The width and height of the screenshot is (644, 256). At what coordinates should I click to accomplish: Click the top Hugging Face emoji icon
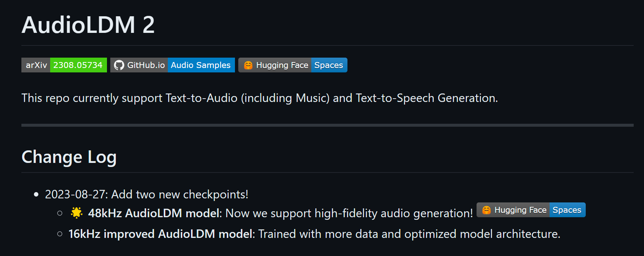[248, 65]
